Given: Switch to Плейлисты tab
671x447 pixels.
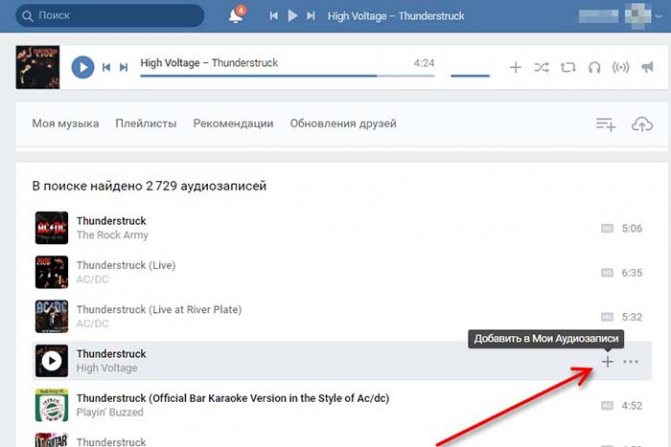Looking at the screenshot, I should [x=146, y=124].
